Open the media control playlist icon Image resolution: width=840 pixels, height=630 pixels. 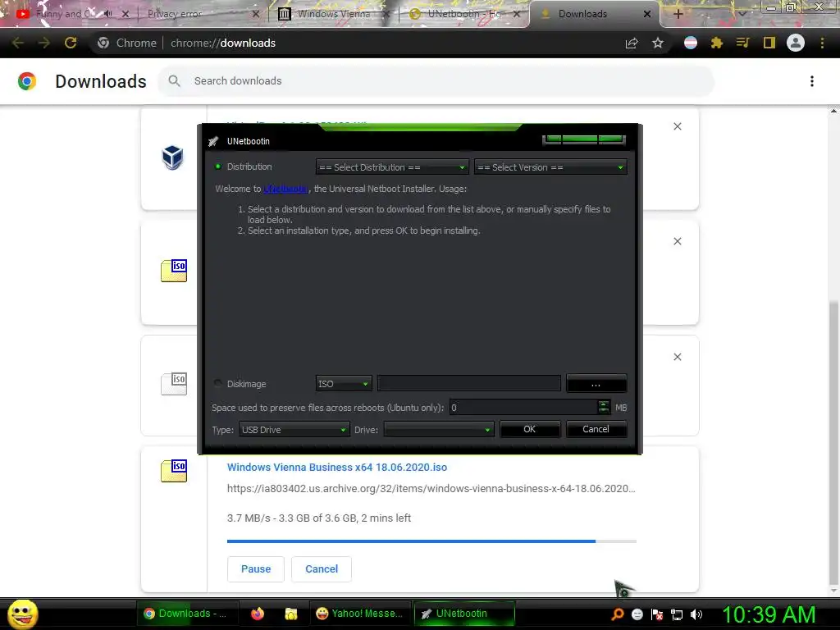[x=742, y=43]
